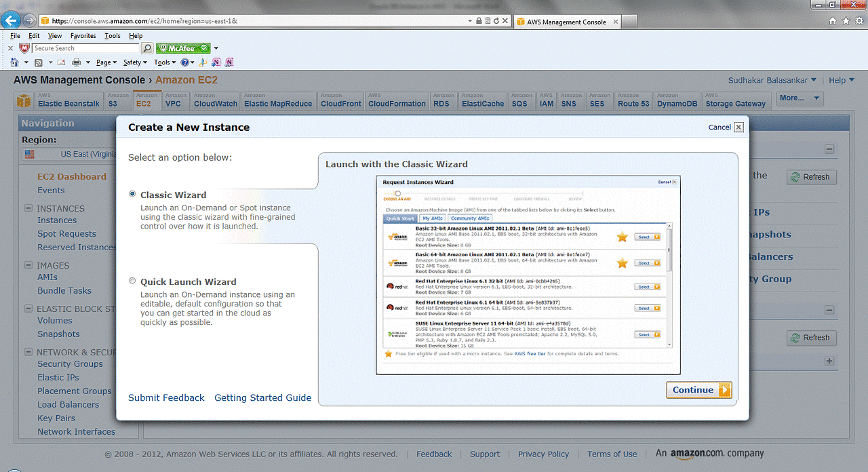Open the Safety dropdown menu
The height and width of the screenshot is (472, 868).
[136, 62]
